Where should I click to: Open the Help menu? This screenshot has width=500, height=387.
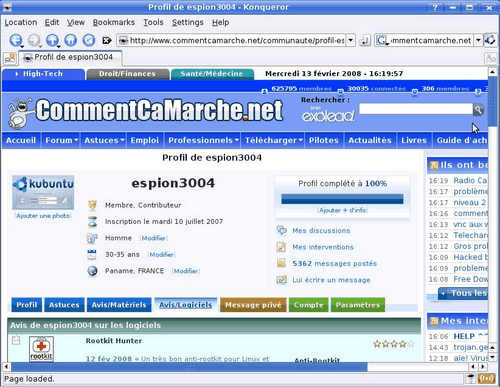pyautogui.click(x=220, y=22)
